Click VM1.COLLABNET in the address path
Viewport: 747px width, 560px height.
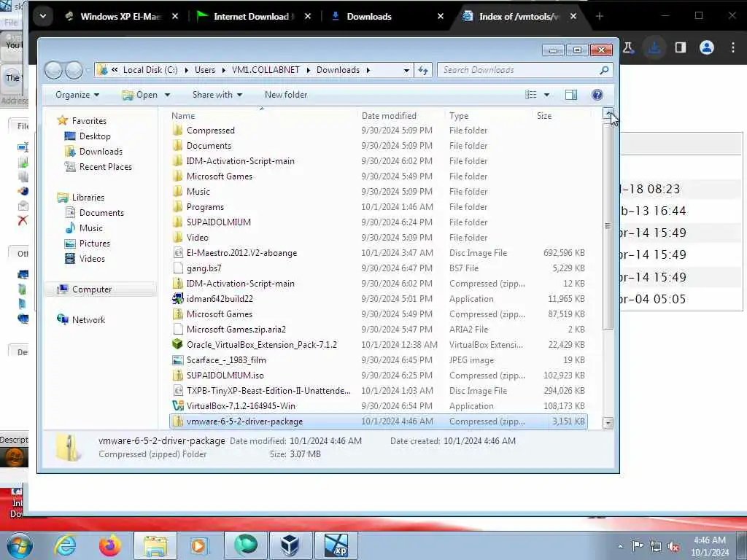266,70
